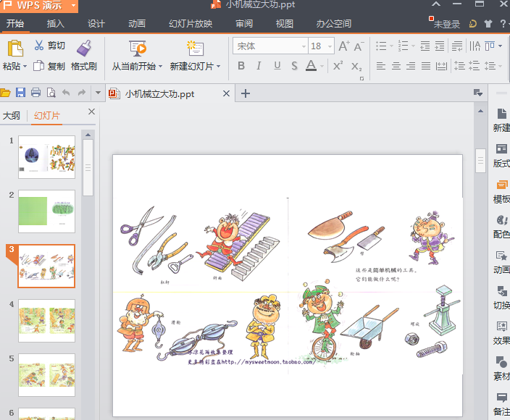The width and height of the screenshot is (510, 420).
Task: Toggle text shadow S button
Action: click(294, 66)
